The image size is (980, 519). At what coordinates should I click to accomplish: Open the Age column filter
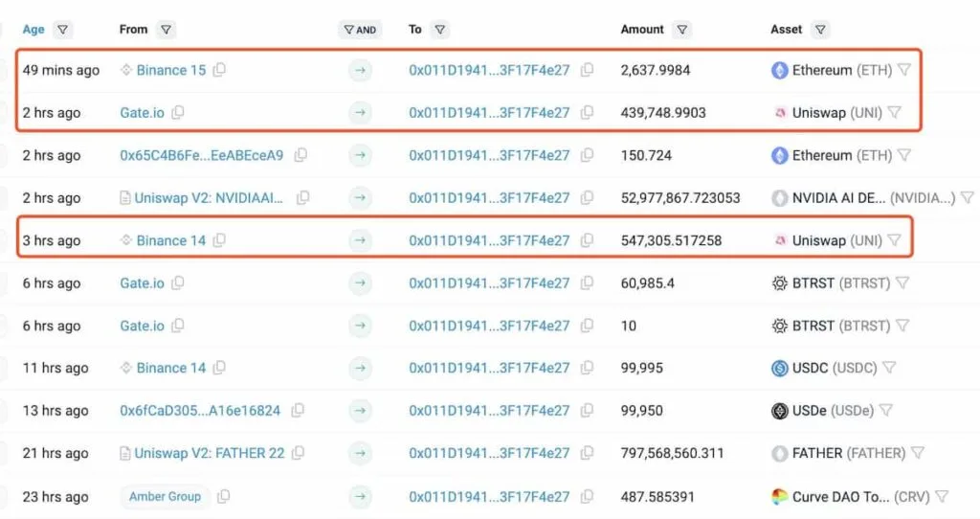(62, 30)
